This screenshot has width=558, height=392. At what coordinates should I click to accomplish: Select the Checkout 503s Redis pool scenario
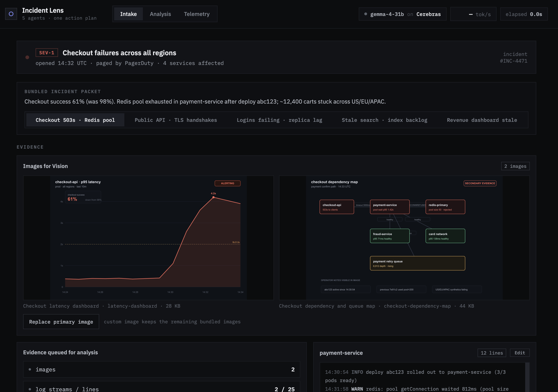(75, 120)
